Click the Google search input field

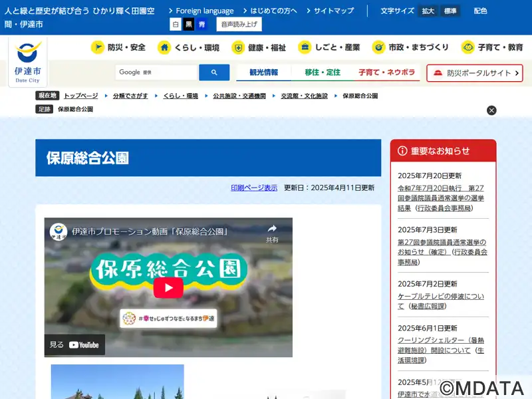click(x=156, y=72)
